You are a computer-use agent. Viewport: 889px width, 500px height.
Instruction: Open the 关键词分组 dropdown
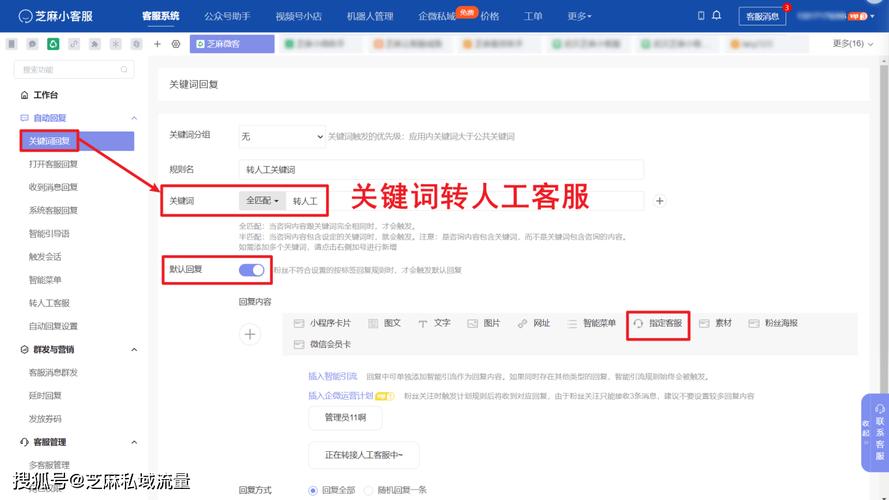coord(282,136)
